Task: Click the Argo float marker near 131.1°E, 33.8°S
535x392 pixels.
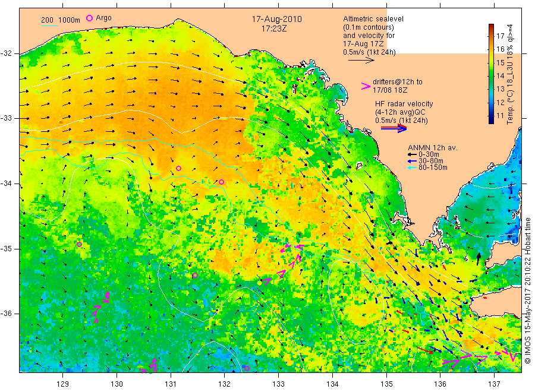Action: [178, 169]
